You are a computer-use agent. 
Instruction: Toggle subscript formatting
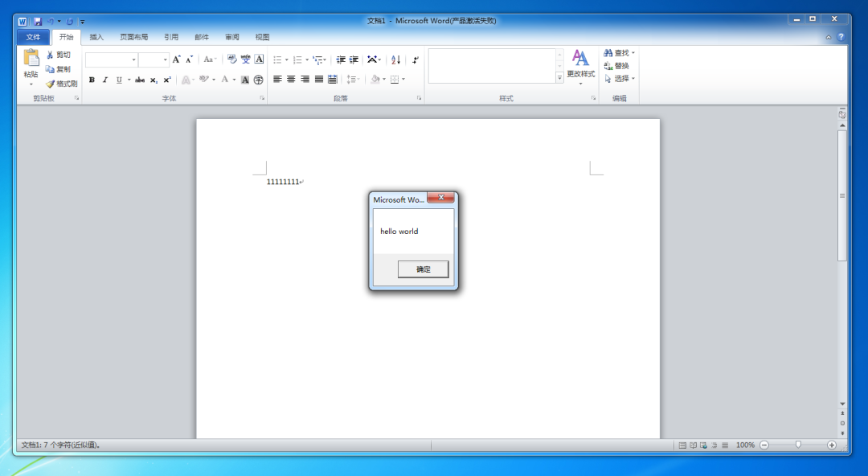click(x=154, y=80)
